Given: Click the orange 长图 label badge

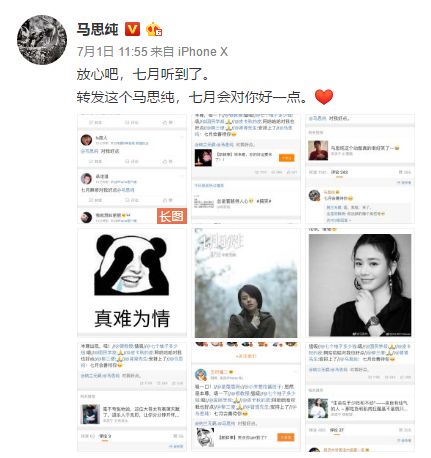Looking at the screenshot, I should coord(172,216).
